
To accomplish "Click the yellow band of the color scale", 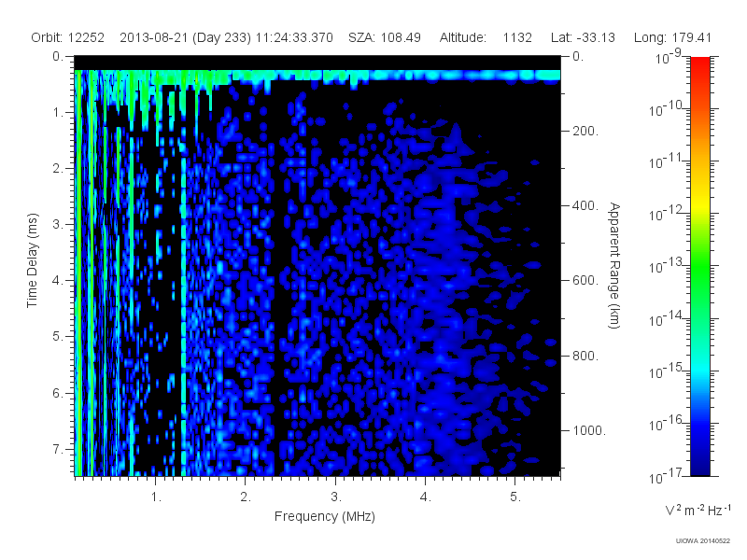I will (x=699, y=203).
